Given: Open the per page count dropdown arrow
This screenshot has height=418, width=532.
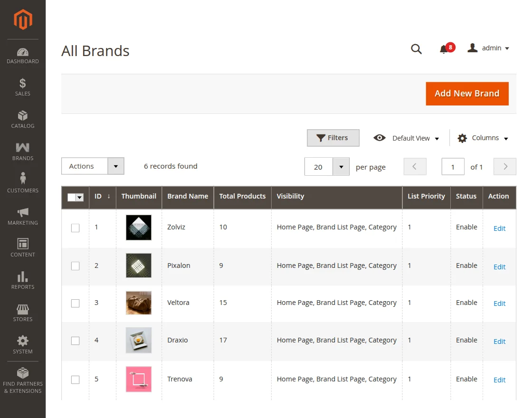Looking at the screenshot, I should pos(341,167).
